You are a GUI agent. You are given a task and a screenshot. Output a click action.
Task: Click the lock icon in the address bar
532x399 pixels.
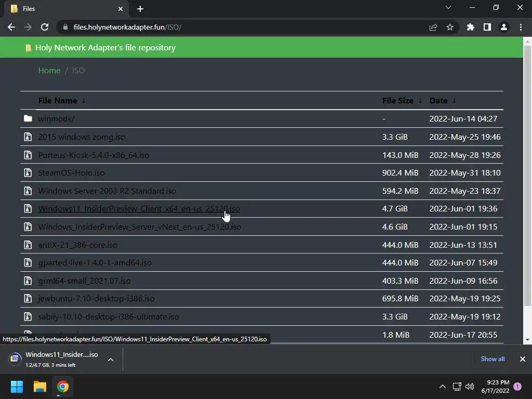pyautogui.click(x=65, y=27)
